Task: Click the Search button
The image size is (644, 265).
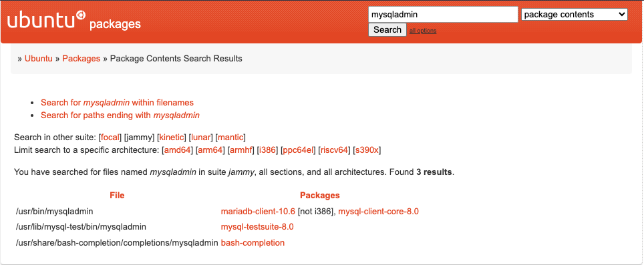Action: click(x=387, y=29)
